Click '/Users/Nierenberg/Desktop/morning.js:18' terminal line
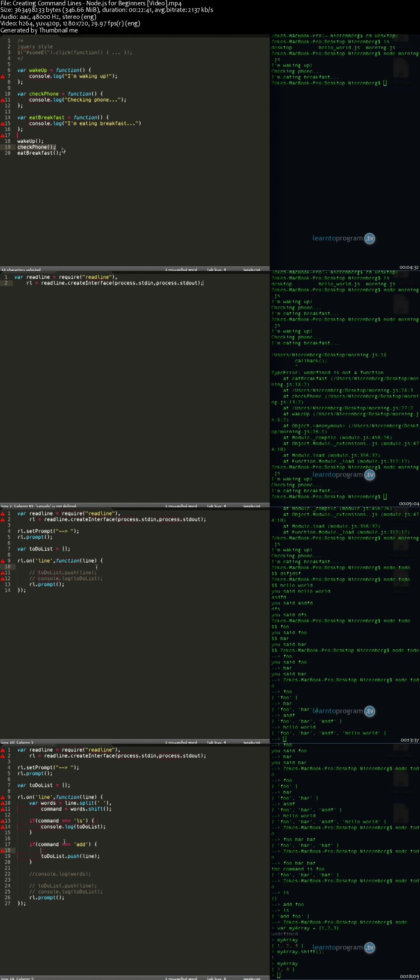The image size is (420, 980). 329,355
